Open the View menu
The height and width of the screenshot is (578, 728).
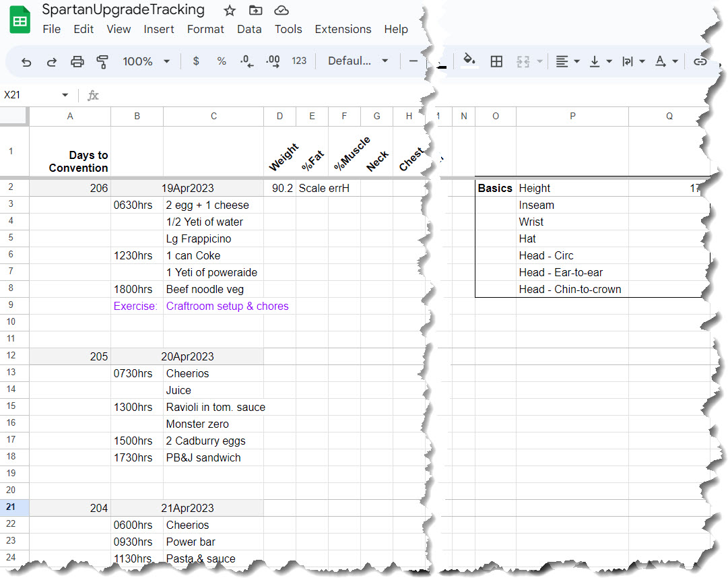[119, 29]
